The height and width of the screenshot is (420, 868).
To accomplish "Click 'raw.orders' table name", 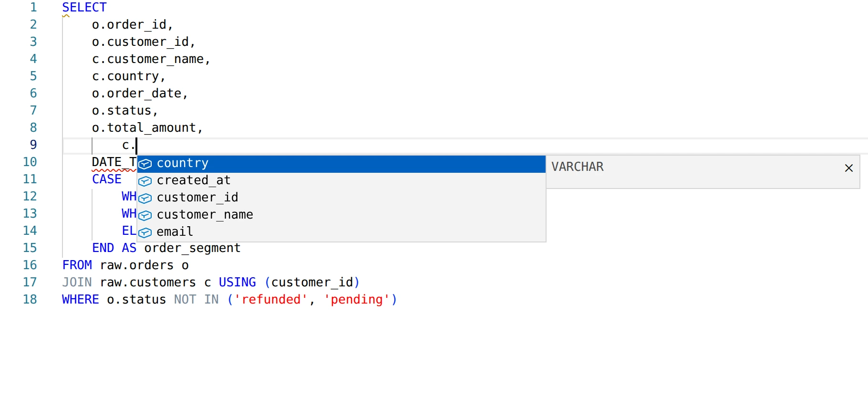I will point(137,265).
